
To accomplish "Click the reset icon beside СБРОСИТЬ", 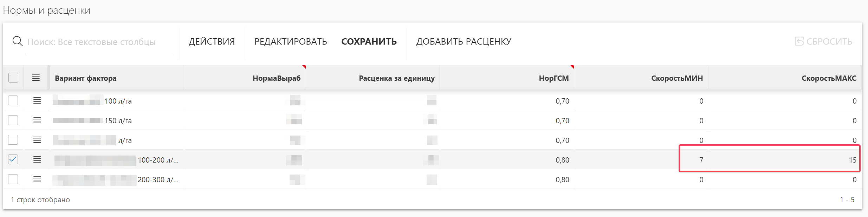I will tap(799, 41).
